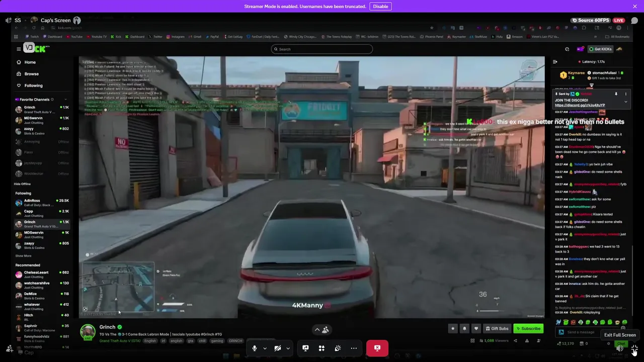This screenshot has height=362, width=644.
Task: Open the Kick hamburger menu
Action: [18, 49]
